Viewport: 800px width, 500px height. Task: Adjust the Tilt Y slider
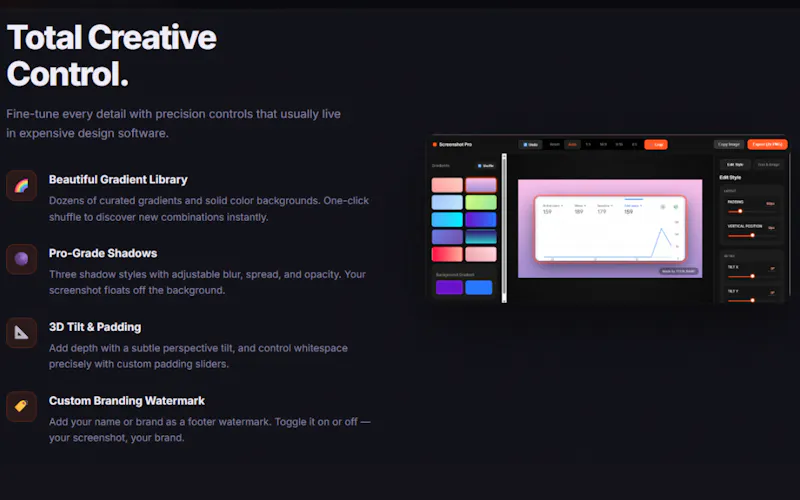(x=751, y=300)
